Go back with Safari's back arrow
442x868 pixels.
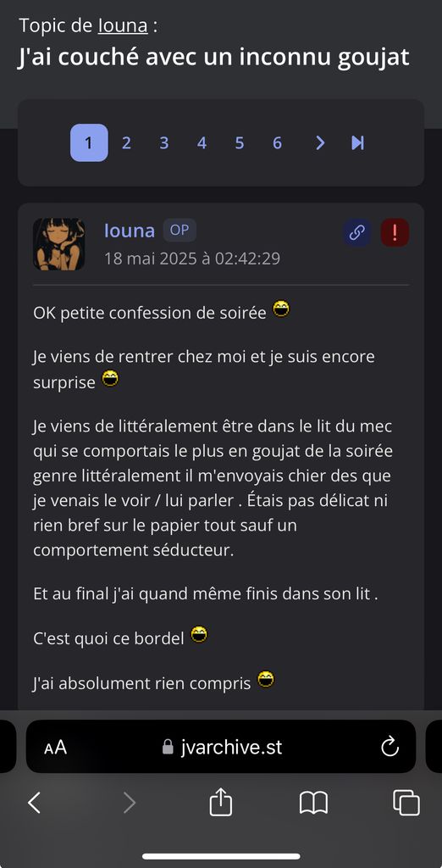click(35, 802)
